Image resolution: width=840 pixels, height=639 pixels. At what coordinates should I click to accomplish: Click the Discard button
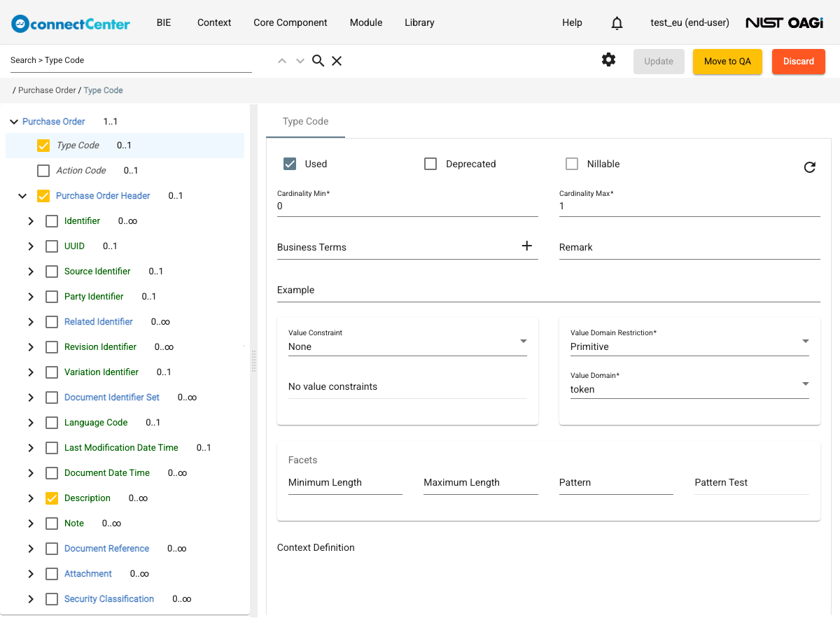799,61
